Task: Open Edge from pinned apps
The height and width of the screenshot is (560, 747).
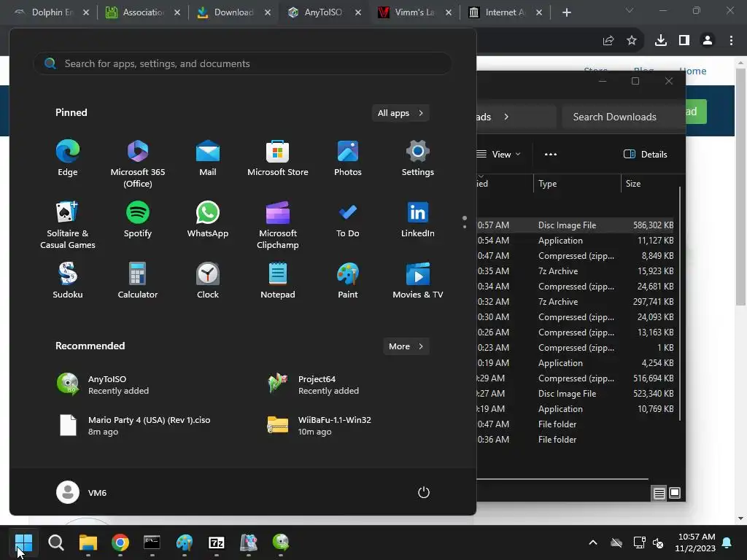Action: coord(68,159)
